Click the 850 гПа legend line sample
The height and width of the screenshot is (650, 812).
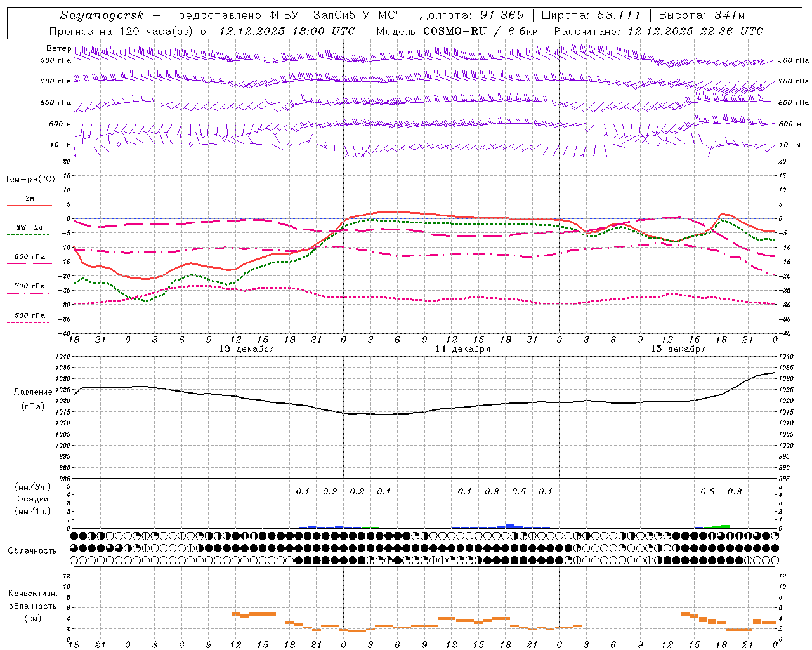pyautogui.click(x=29, y=263)
